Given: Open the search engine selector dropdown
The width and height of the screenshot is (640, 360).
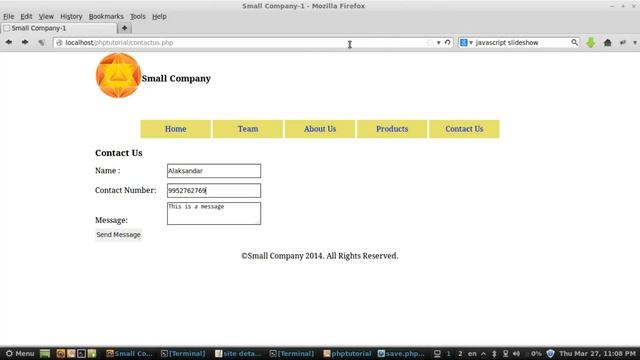Looking at the screenshot, I should coord(466,42).
